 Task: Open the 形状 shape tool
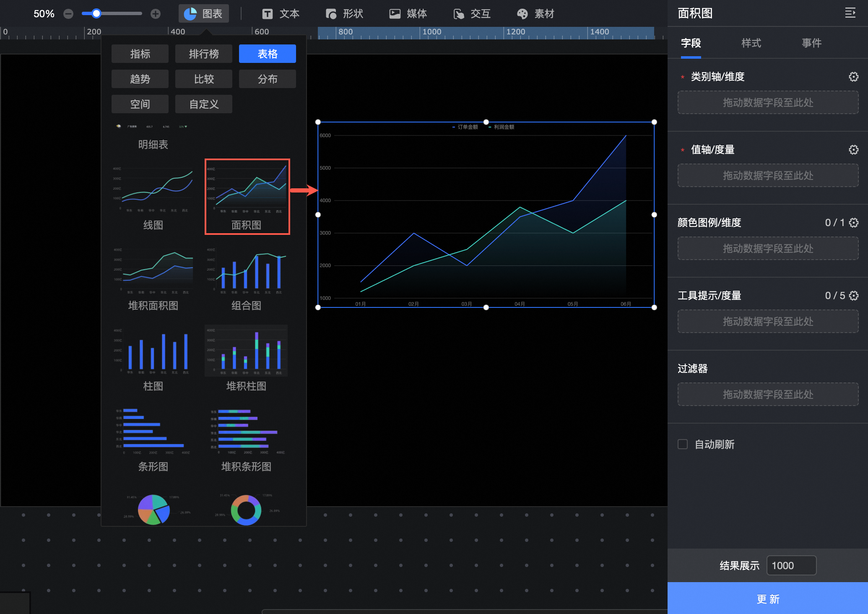point(344,14)
